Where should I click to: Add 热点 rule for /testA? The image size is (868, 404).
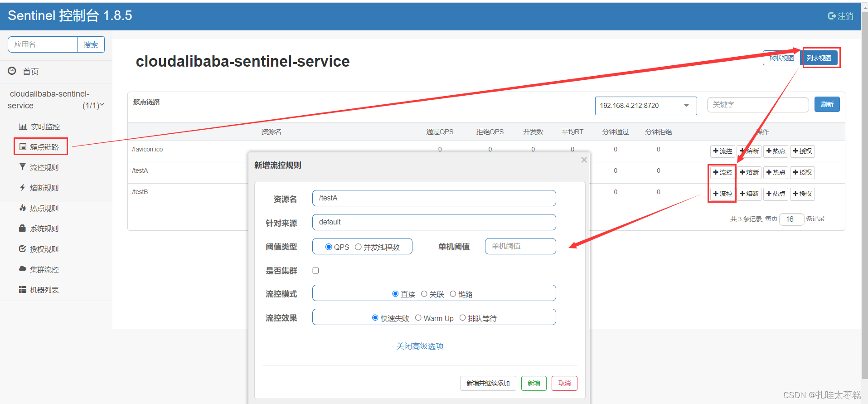[x=776, y=172]
